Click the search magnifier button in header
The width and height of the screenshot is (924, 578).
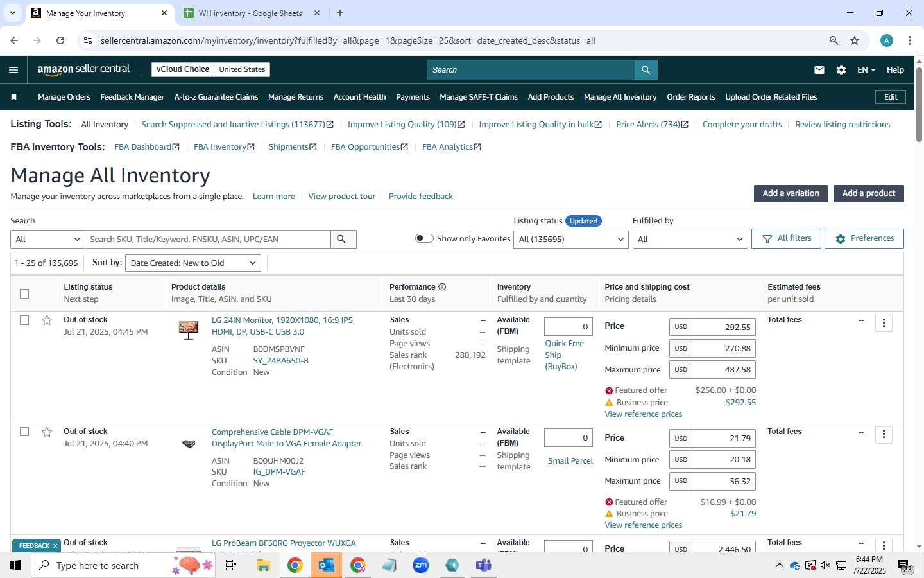pos(646,70)
